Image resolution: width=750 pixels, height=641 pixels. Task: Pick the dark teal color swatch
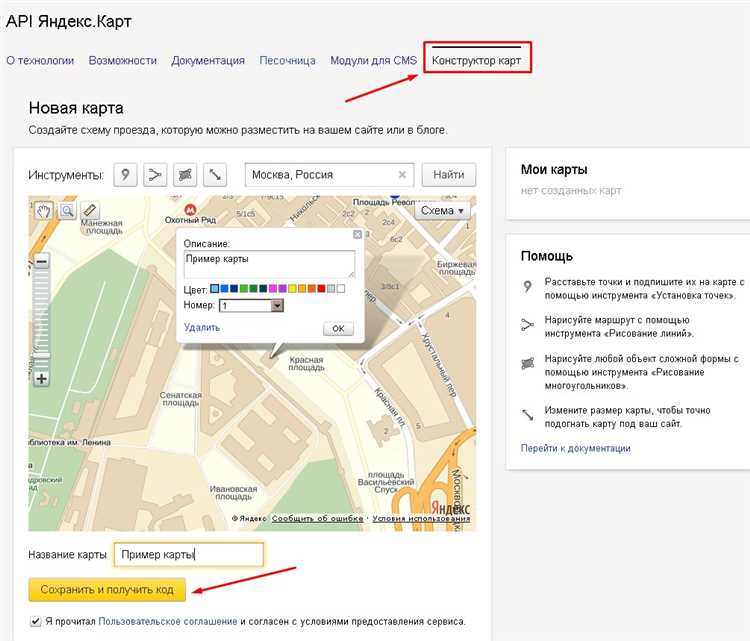pyautogui.click(x=263, y=288)
